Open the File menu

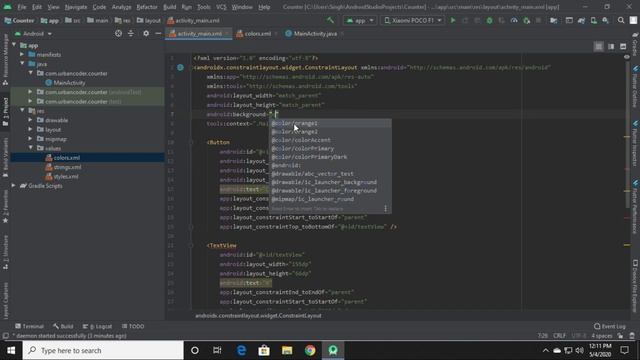point(22,7)
